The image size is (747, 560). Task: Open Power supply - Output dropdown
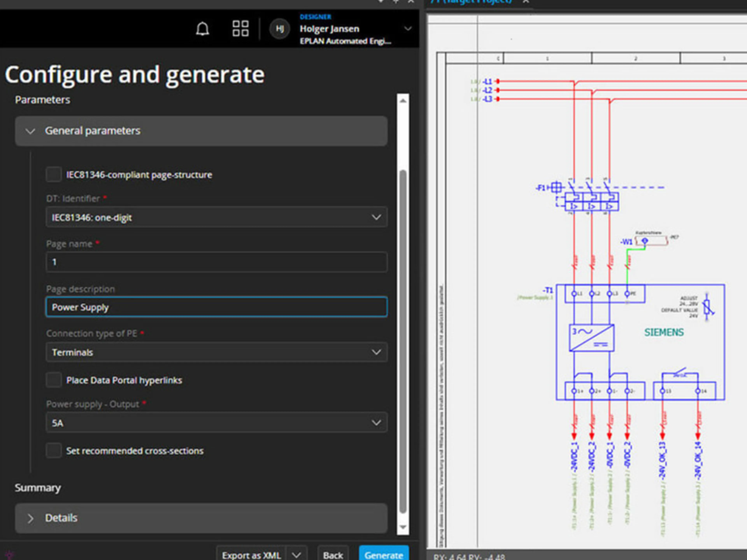pos(217,423)
